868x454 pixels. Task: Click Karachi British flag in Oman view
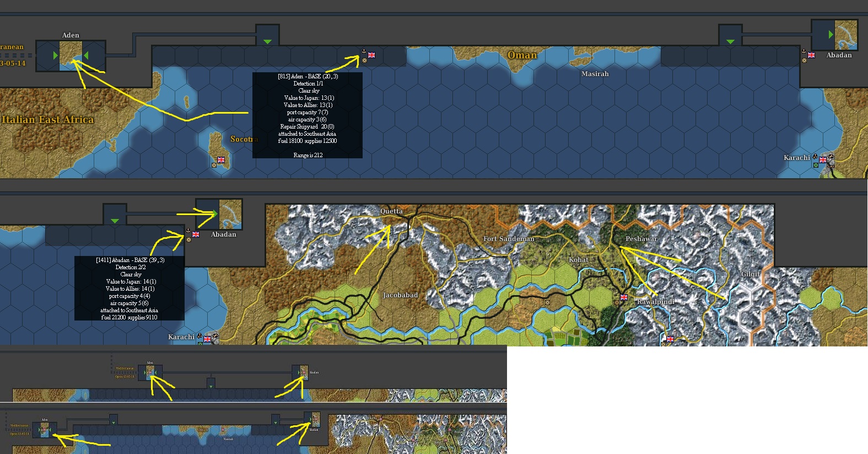pyautogui.click(x=823, y=160)
